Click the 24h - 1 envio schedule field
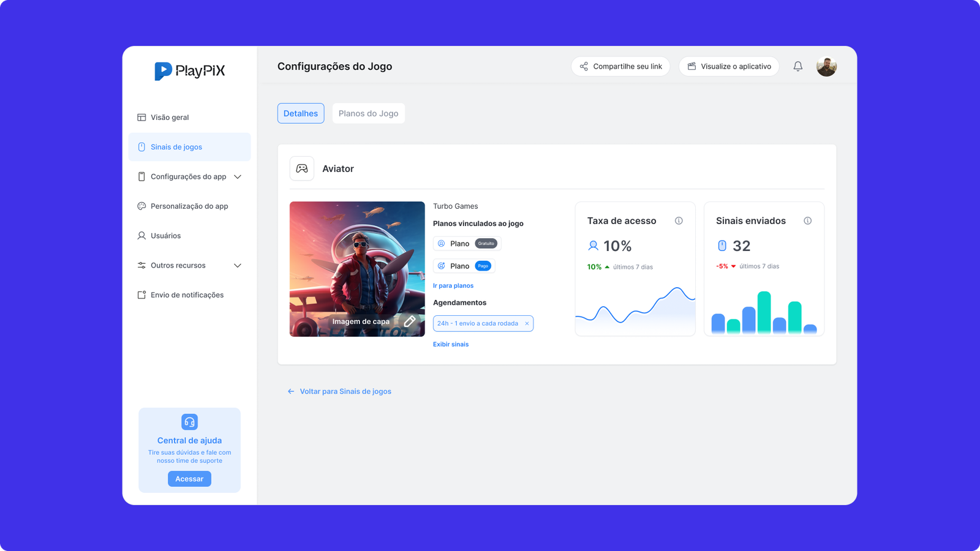980x551 pixels. point(483,323)
